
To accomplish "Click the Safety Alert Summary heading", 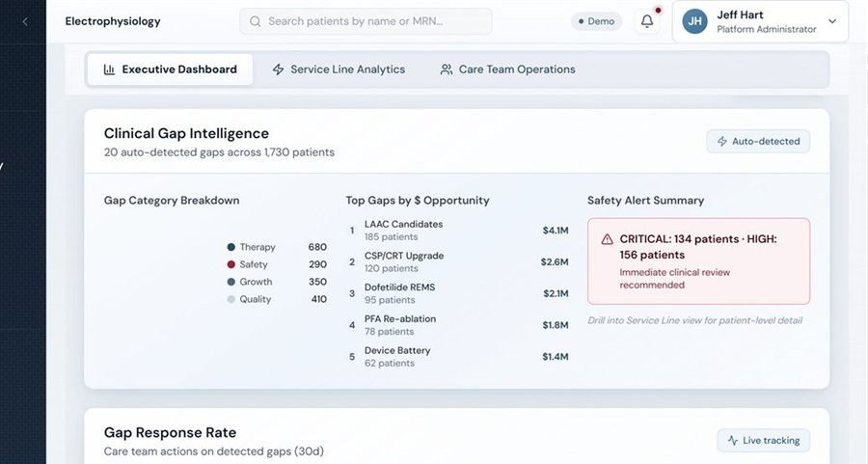I will [x=645, y=201].
